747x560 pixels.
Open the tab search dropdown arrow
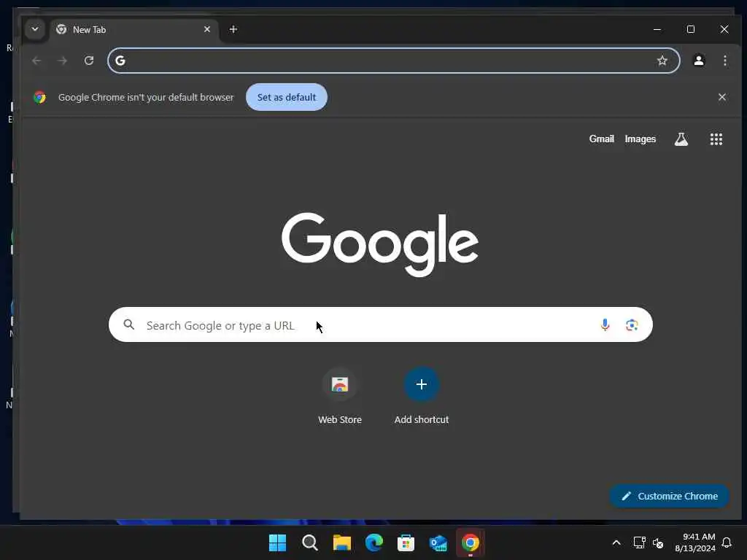coord(35,29)
